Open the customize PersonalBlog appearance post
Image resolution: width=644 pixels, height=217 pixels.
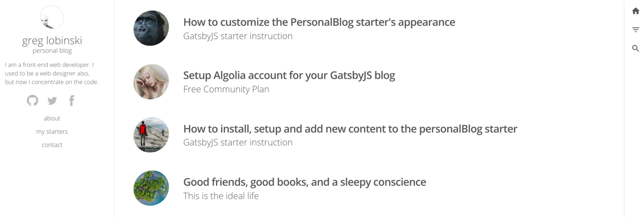319,22
